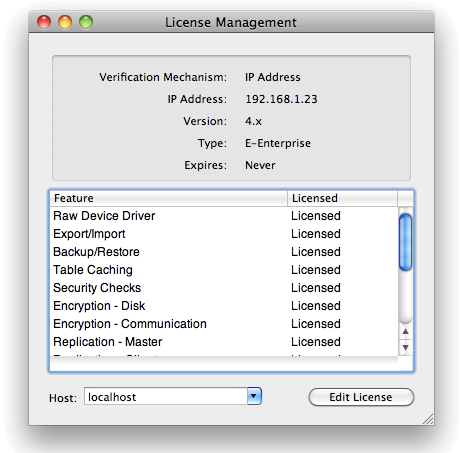The height and width of the screenshot is (453, 460).
Task: Click the resize grip at window corner
Action: (428, 419)
